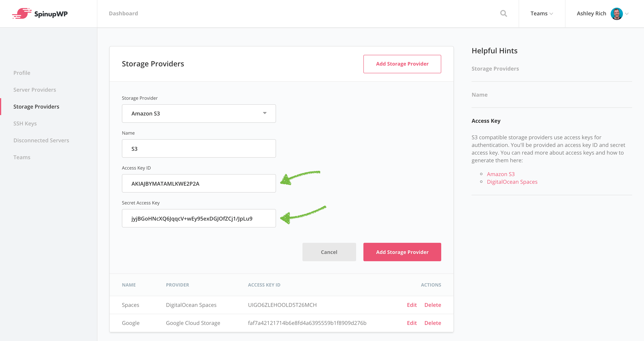Focus the Access Key ID field
Viewport: 644px width, 341px height.
click(199, 183)
